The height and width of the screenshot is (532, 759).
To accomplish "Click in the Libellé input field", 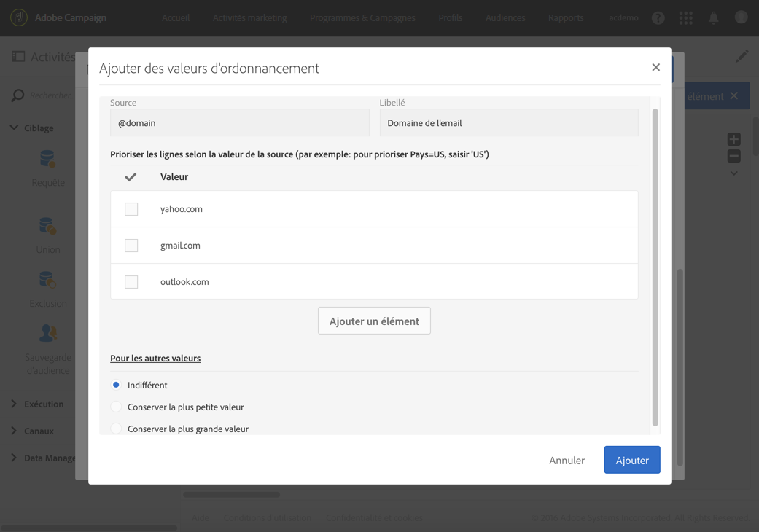I will [x=508, y=123].
